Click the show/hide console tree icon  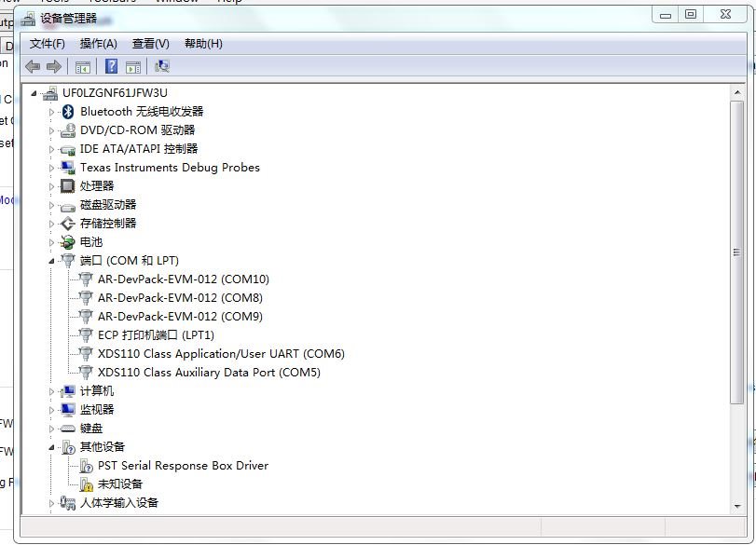pos(83,67)
